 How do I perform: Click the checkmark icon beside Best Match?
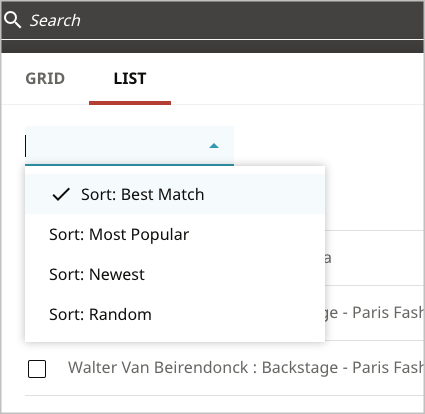pos(61,194)
